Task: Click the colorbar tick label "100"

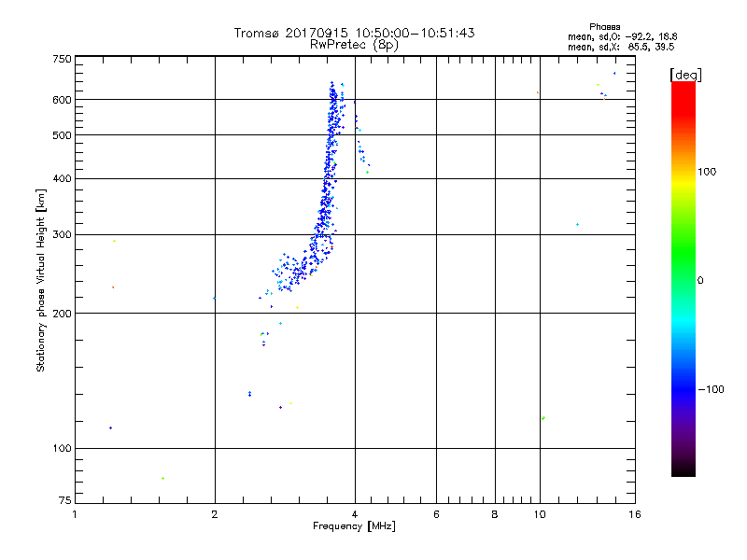Action: (707, 172)
